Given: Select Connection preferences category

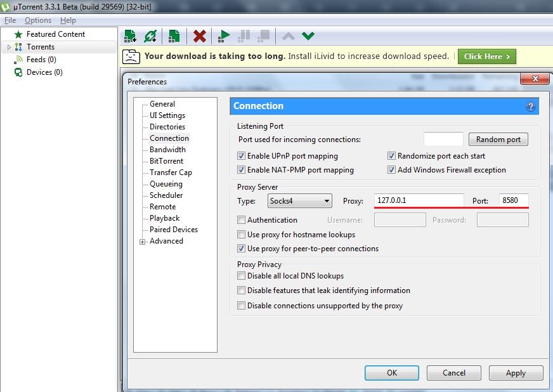Looking at the screenshot, I should tap(169, 138).
